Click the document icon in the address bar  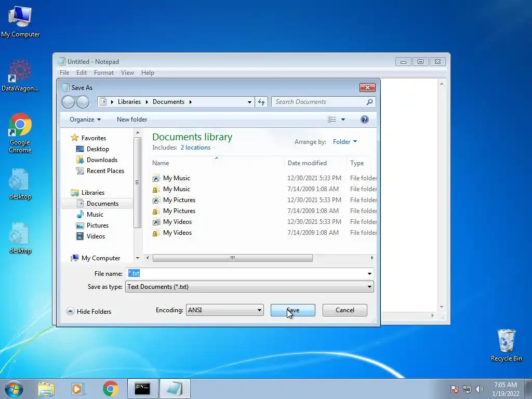(x=103, y=102)
